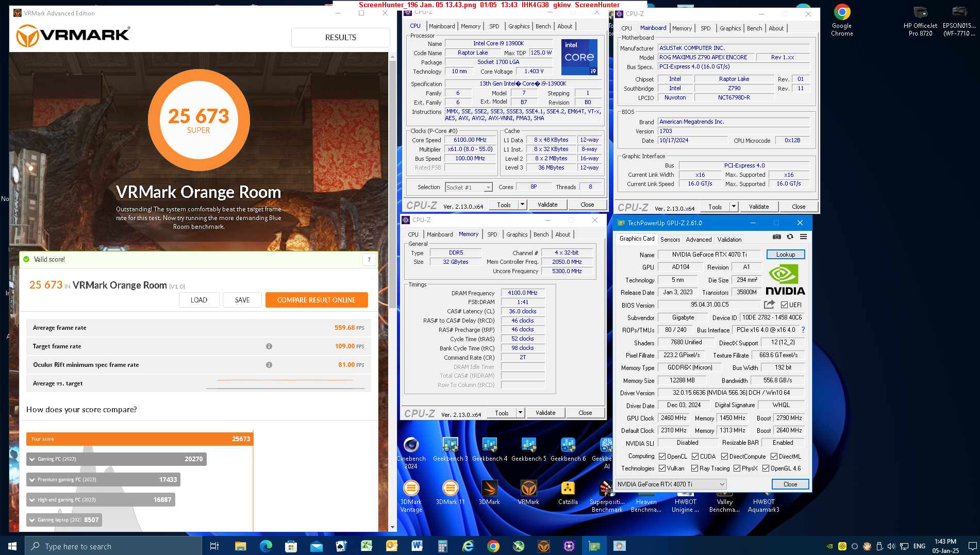The width and height of the screenshot is (980, 555).
Task: Toggle the Ray Tracing checkbox in GPU-Z
Action: (x=694, y=468)
